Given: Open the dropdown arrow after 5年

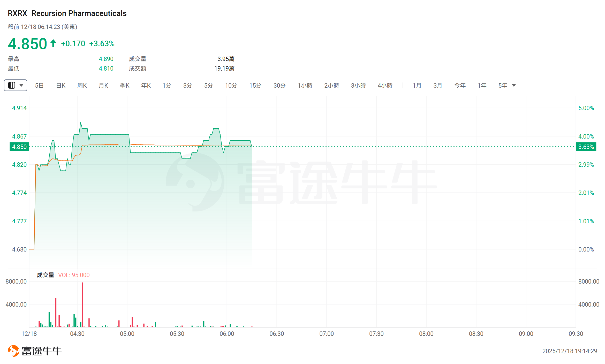Looking at the screenshot, I should [x=514, y=86].
